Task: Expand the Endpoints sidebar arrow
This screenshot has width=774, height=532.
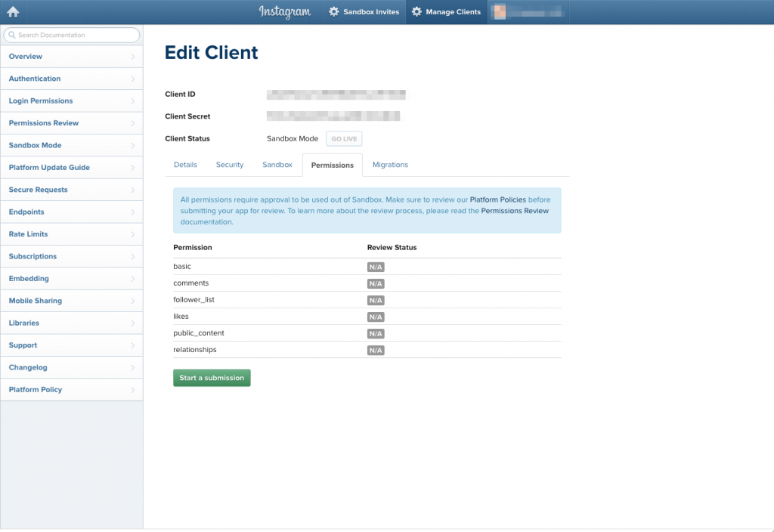Action: click(x=133, y=212)
